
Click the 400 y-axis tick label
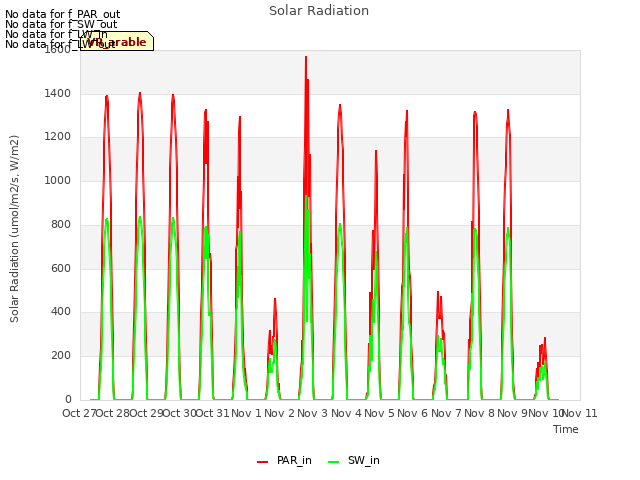(x=61, y=311)
